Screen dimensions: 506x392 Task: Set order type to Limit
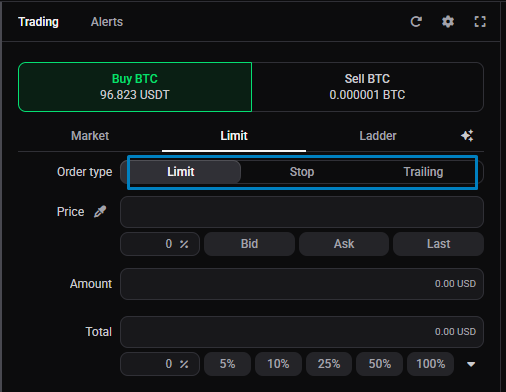181,172
